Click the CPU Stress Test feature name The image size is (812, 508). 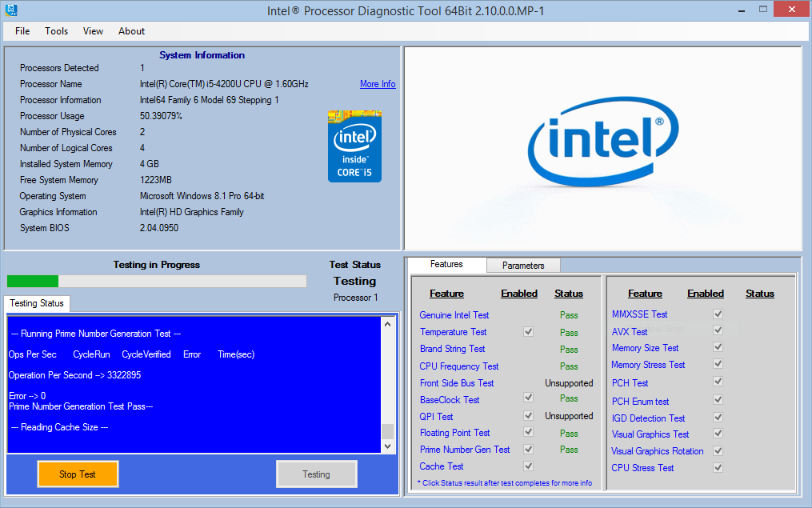(642, 468)
